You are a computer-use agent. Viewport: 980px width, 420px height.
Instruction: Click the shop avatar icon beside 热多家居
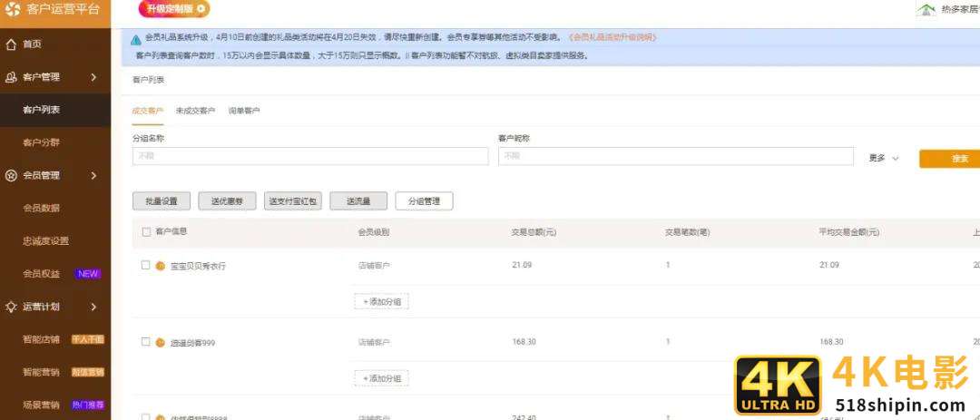926,9
